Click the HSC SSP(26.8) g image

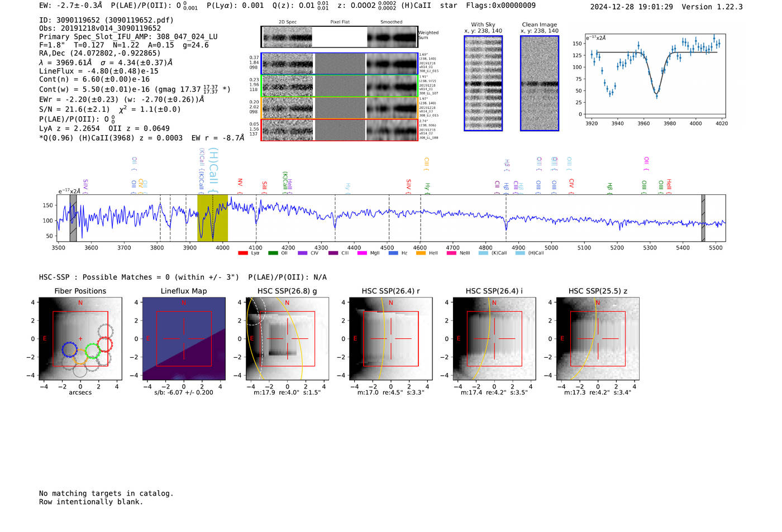click(288, 339)
